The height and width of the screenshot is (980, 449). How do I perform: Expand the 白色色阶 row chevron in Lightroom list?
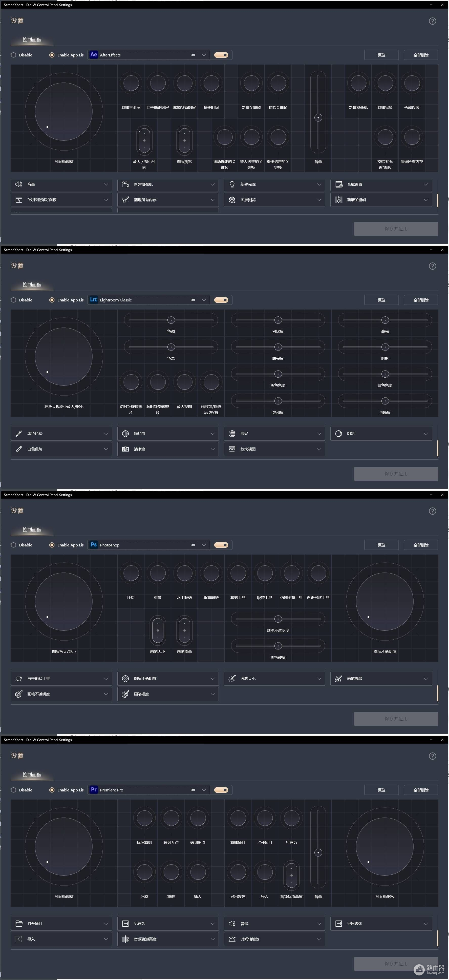[x=106, y=449]
